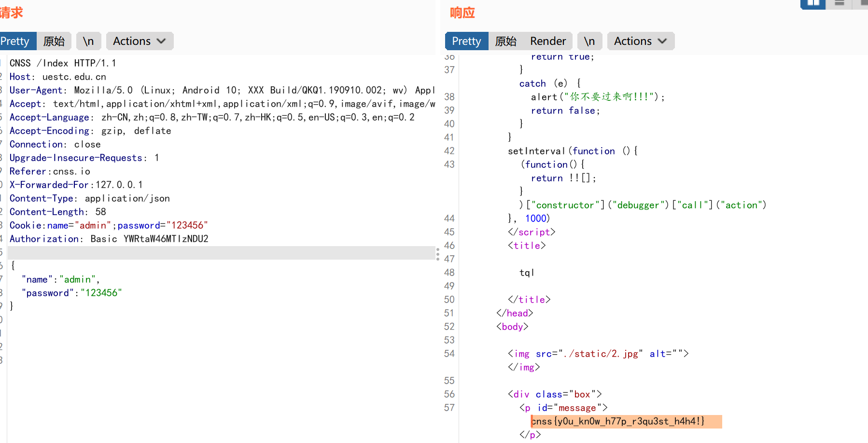The width and height of the screenshot is (868, 443).
Task: Click the "catch (e) {" response line
Action: pyautogui.click(x=550, y=83)
